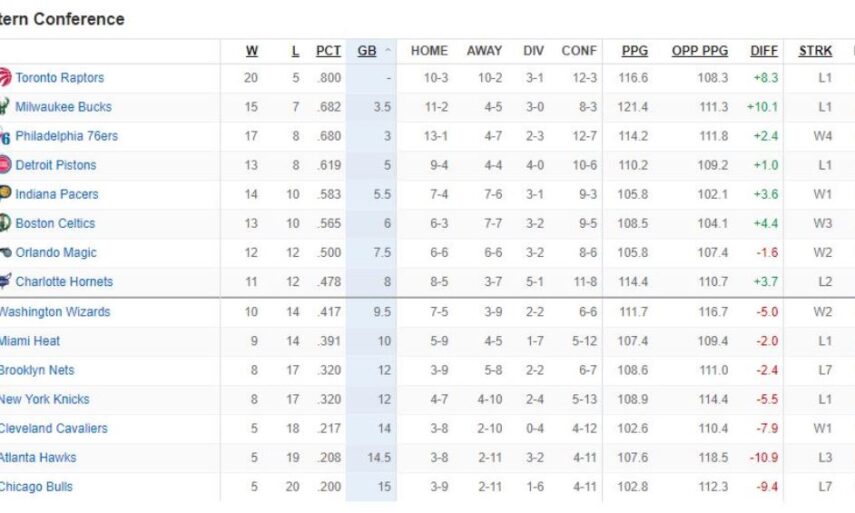Screen dimensions: 855x513
Task: Open the Cleveland Cavaliers team link
Action: [x=54, y=428]
